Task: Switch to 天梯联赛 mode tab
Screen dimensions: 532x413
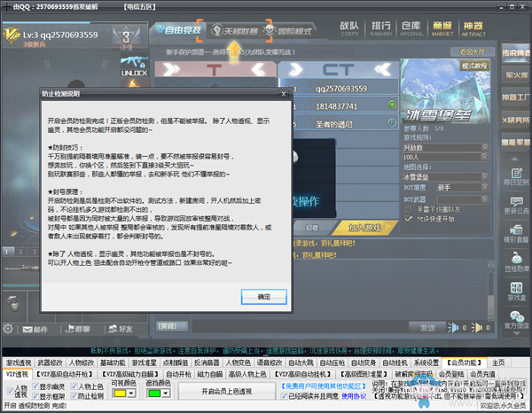Action: pyautogui.click(x=234, y=31)
